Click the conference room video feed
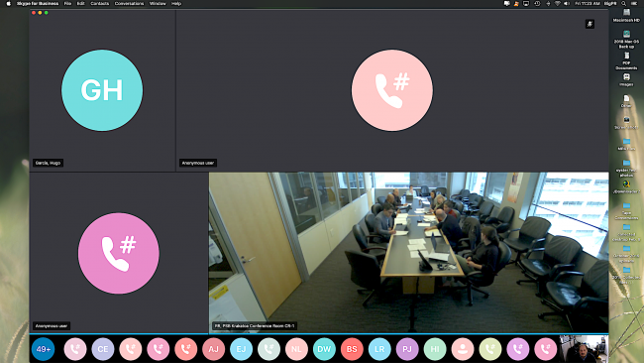This screenshot has height=363, width=644. tap(408, 253)
